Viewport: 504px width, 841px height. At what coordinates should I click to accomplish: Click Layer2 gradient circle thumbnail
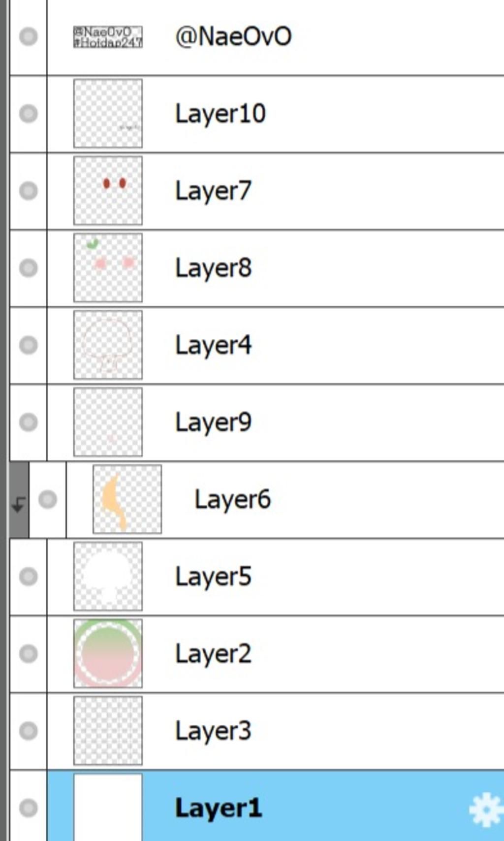tap(108, 653)
